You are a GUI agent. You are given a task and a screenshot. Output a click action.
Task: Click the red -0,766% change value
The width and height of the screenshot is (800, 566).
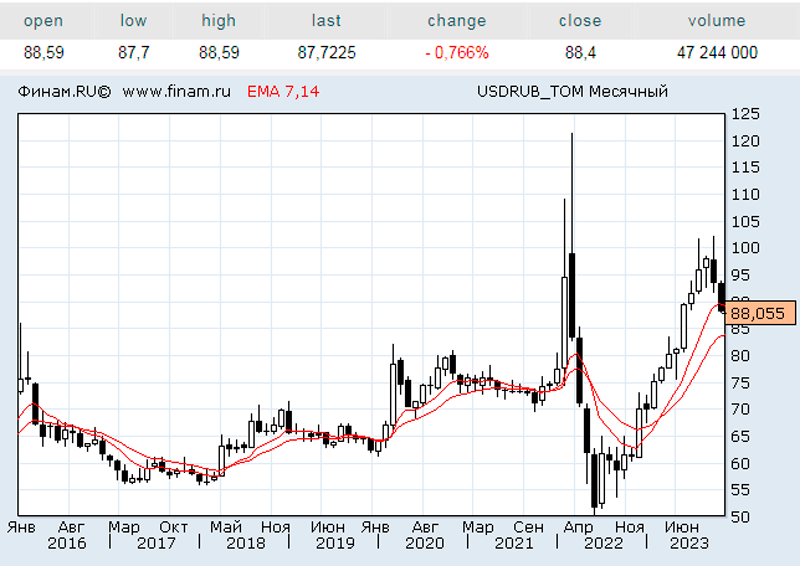pos(456,53)
